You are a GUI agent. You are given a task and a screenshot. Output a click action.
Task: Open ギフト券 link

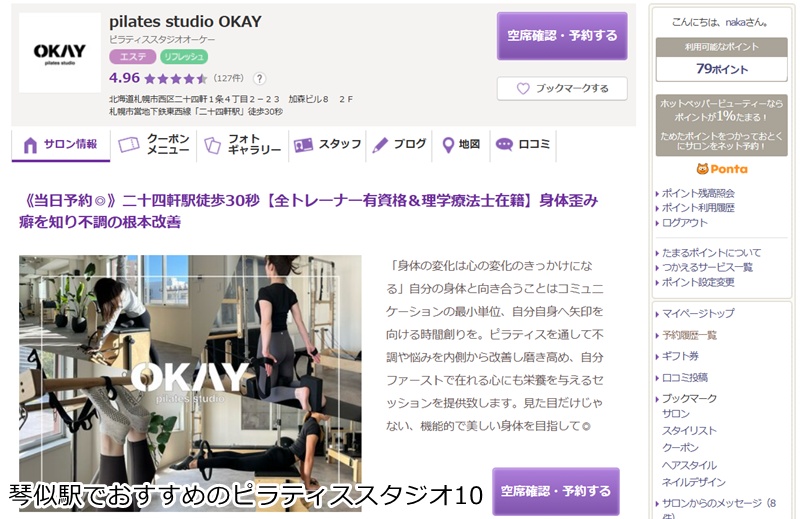tap(680, 356)
